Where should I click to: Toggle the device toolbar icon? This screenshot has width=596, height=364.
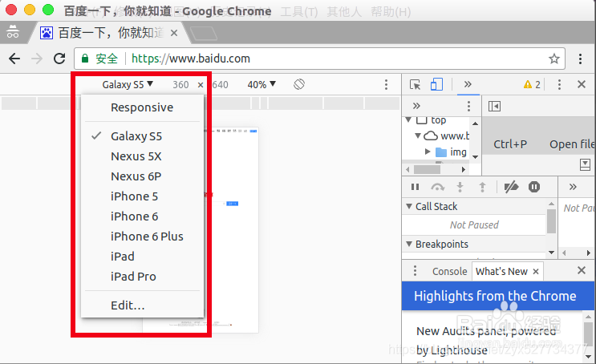(x=436, y=84)
